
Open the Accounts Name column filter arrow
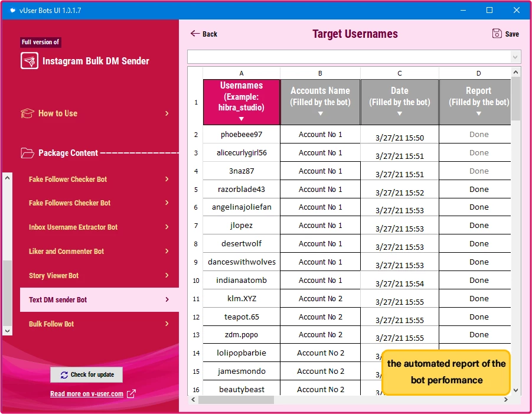[x=320, y=113]
